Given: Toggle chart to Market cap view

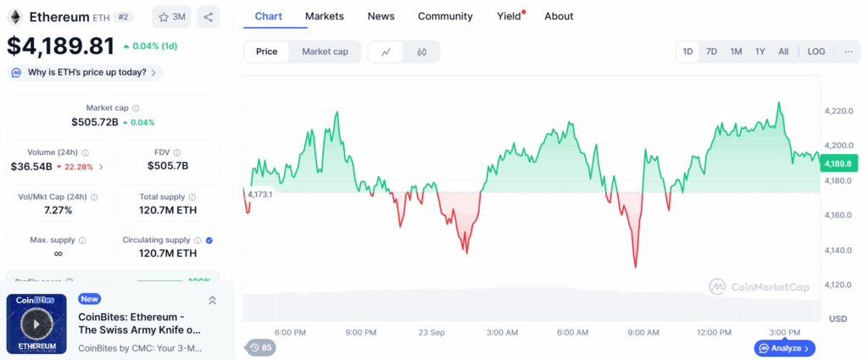Looking at the screenshot, I should tap(325, 52).
